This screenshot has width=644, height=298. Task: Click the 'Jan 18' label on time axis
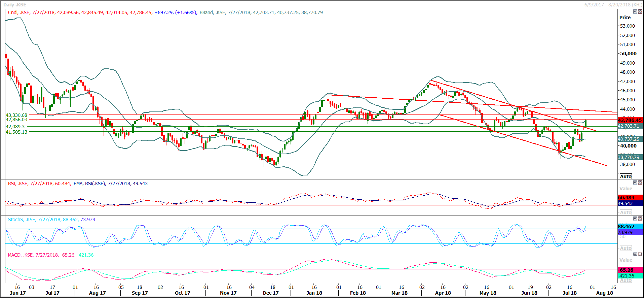[314, 293]
